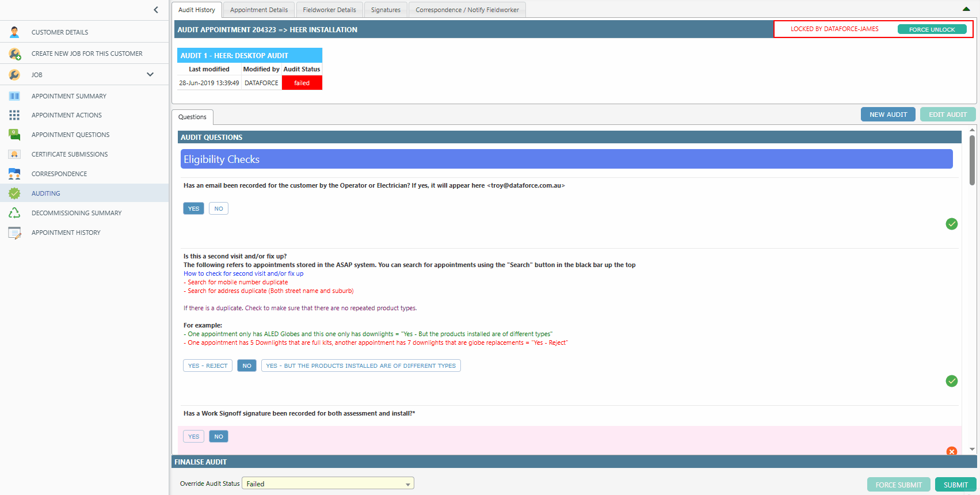Viewport: 980px width, 495px height.
Task: Click the Certificate Submissions icon
Action: point(14,154)
